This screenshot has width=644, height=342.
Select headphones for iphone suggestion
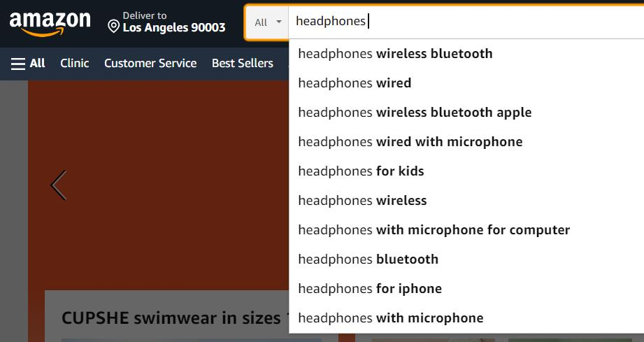point(370,289)
